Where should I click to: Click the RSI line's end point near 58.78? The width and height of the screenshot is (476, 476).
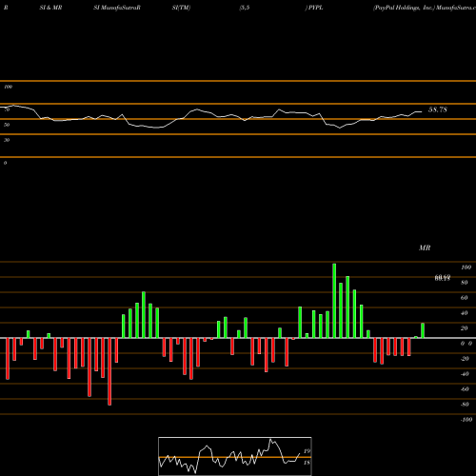point(422,111)
